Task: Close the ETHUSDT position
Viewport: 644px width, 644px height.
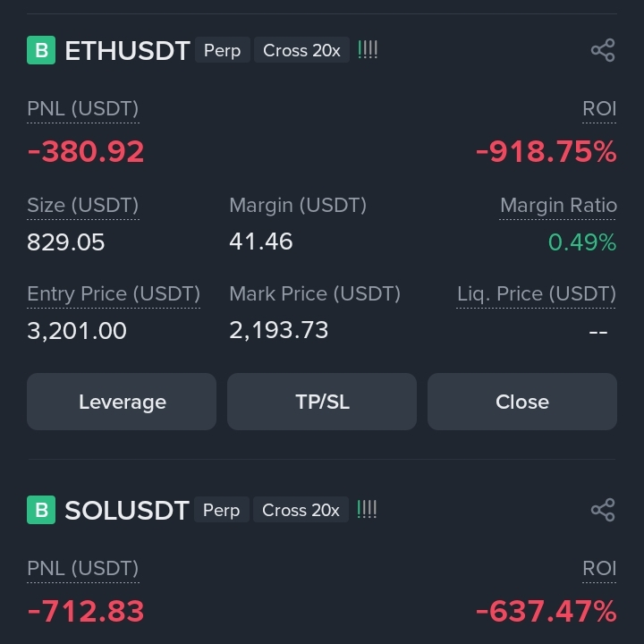Action: 522,402
